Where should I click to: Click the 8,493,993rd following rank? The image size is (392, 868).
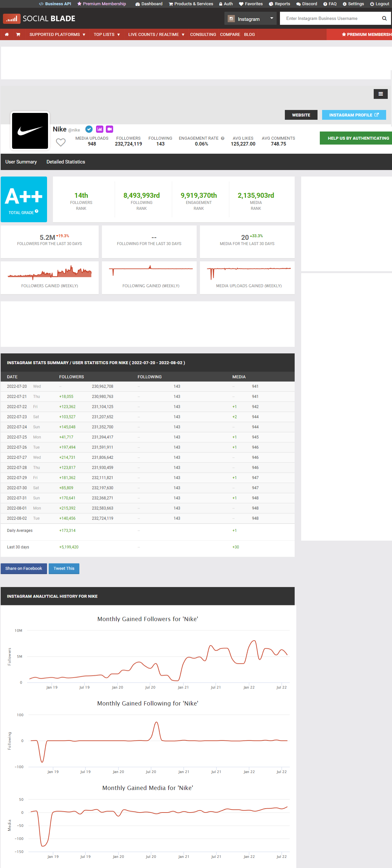(x=142, y=195)
